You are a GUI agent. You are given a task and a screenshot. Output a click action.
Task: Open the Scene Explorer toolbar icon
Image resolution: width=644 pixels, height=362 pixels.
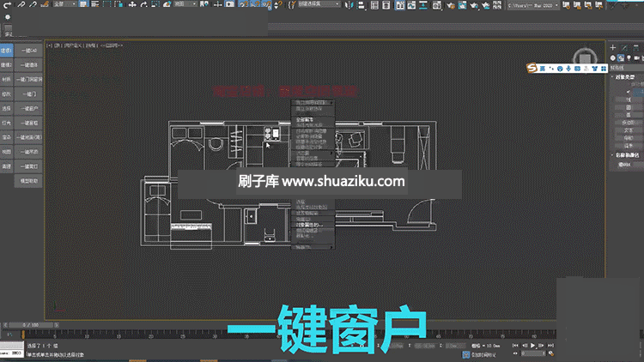click(374, 5)
